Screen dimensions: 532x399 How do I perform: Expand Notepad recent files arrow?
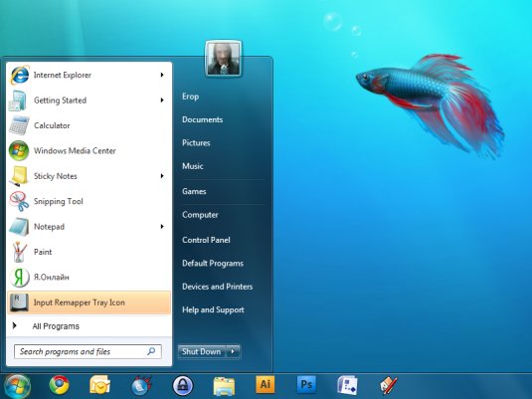coord(162,227)
